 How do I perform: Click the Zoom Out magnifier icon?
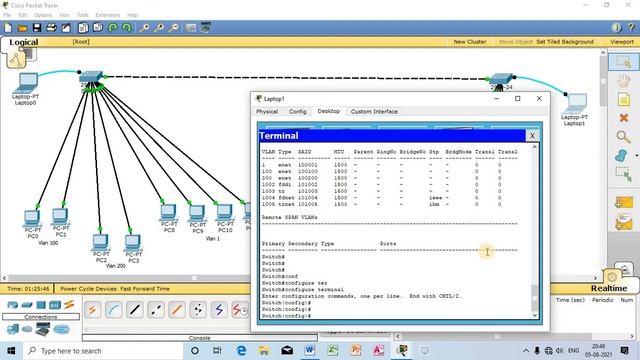(x=173, y=28)
